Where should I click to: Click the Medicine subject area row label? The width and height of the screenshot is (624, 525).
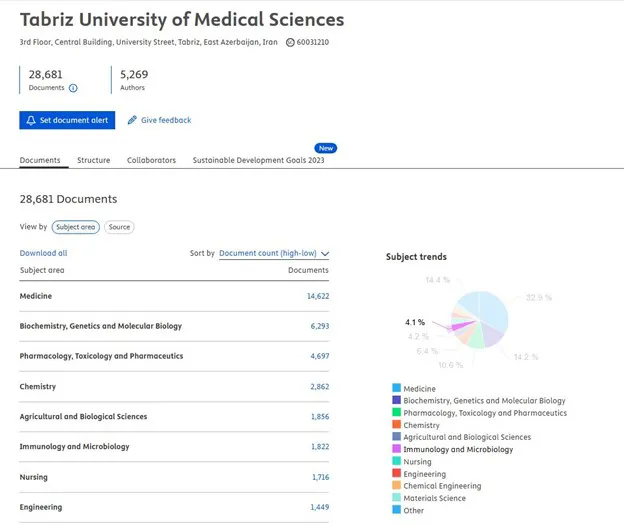coord(36,296)
